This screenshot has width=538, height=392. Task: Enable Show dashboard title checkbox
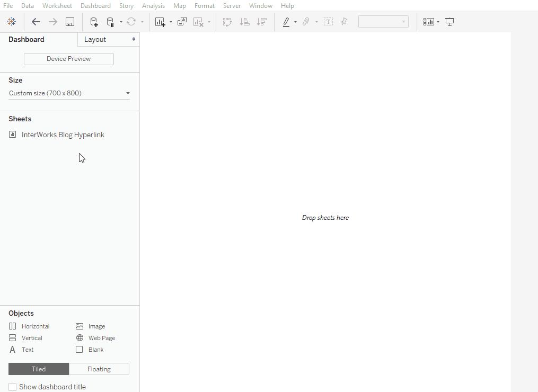tap(13, 387)
